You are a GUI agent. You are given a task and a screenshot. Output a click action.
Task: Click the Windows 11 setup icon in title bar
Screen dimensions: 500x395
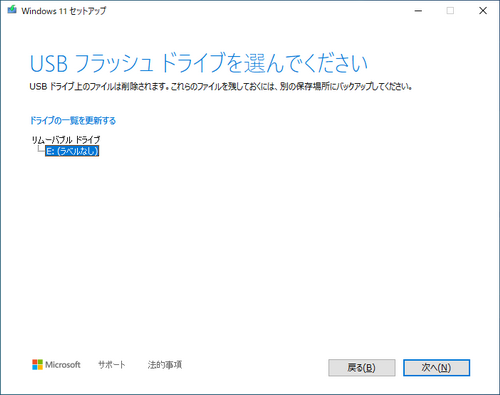12,10
